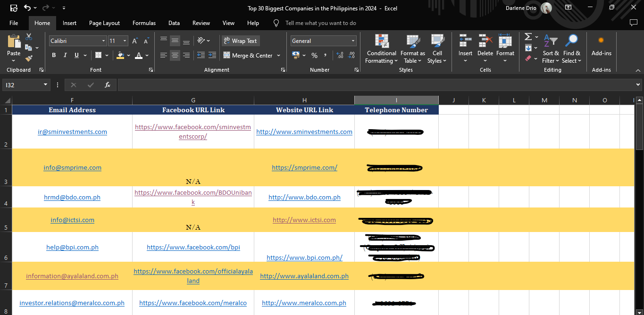This screenshot has height=315, width=644.
Task: Toggle Bold formatting
Action: click(x=53, y=55)
